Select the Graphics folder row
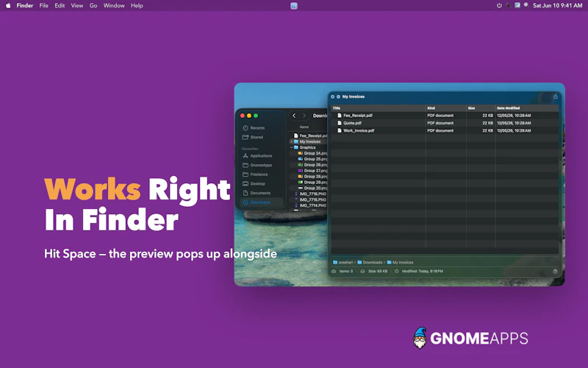This screenshot has height=368, width=588. [x=308, y=148]
